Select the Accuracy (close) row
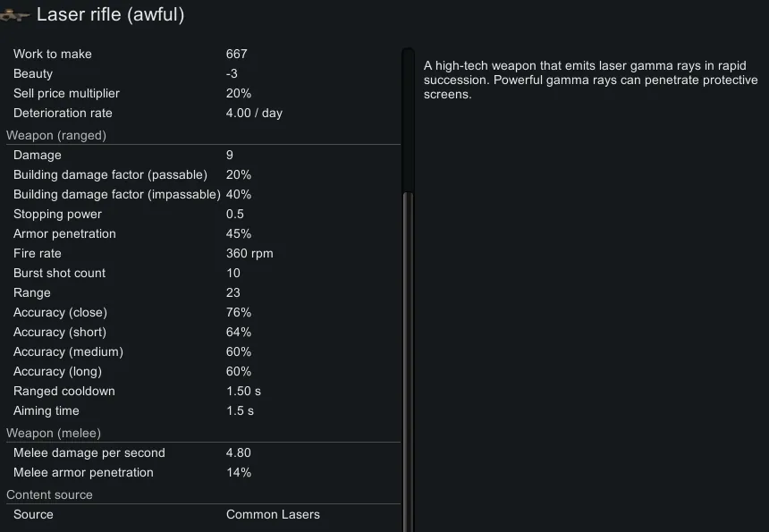This screenshot has height=532, width=769. (201, 313)
